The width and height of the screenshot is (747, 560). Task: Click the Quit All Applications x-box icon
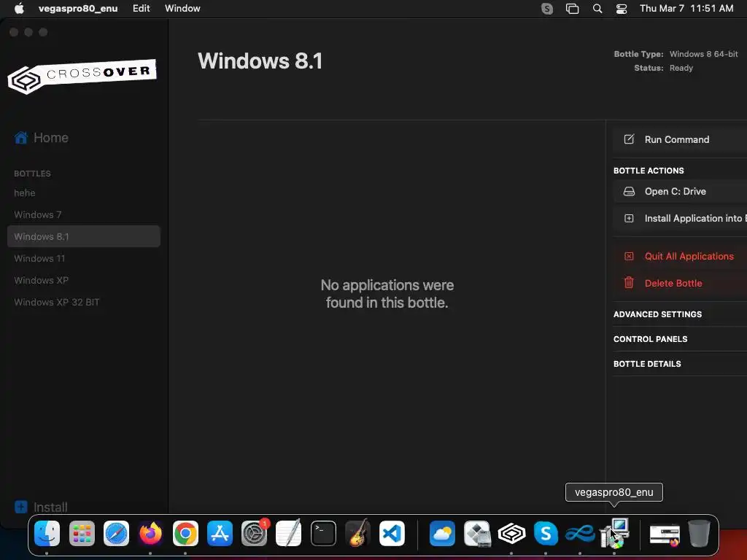click(x=629, y=256)
